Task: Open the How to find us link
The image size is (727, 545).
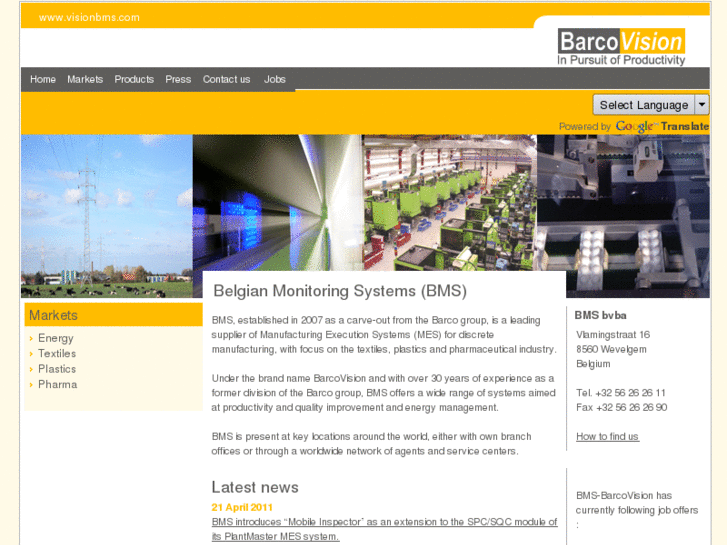Action: click(607, 436)
